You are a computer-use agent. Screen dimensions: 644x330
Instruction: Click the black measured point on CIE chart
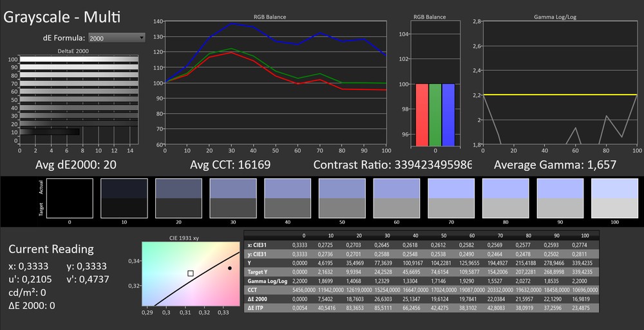tap(230, 268)
